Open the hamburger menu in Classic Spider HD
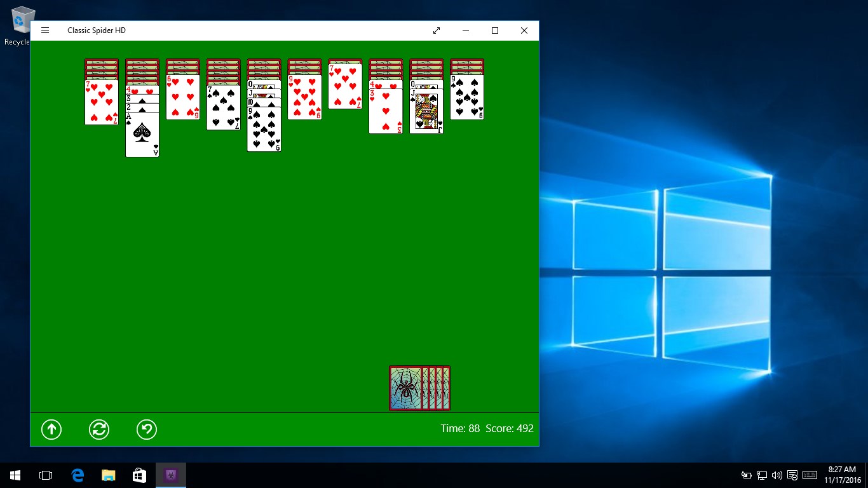The image size is (868, 488). [45, 30]
